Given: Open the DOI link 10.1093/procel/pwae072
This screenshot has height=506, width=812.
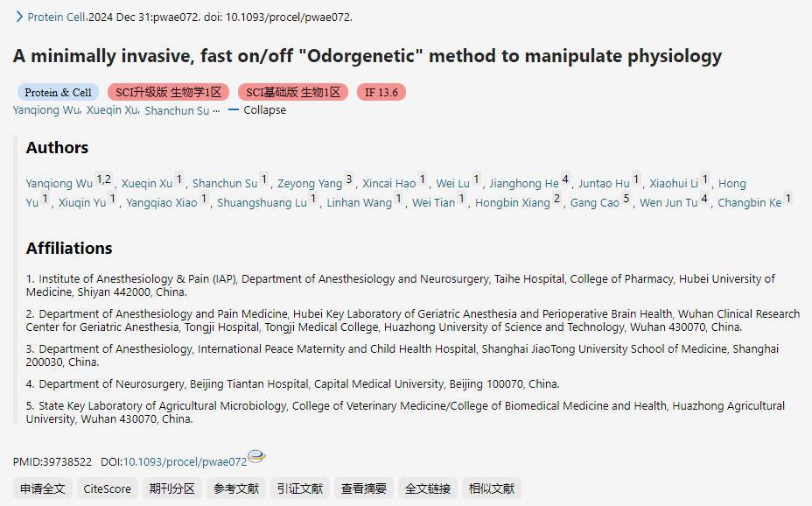Looking at the screenshot, I should point(185,461).
